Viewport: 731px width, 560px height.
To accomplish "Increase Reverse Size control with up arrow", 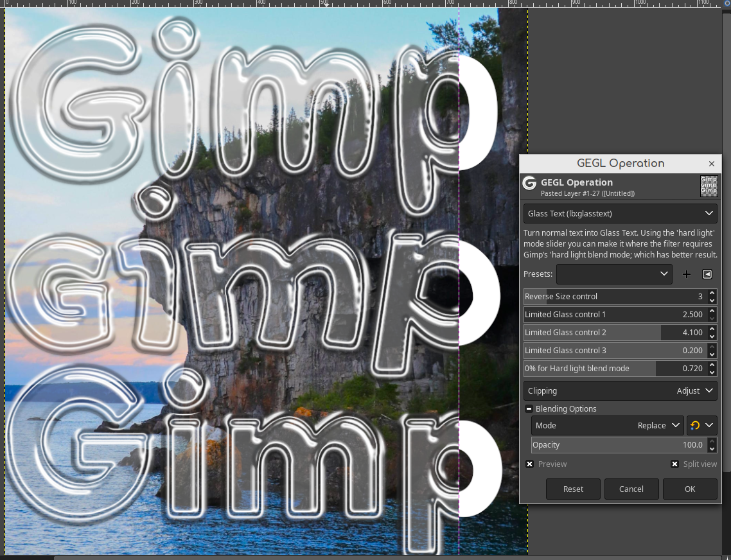I will (x=712, y=293).
